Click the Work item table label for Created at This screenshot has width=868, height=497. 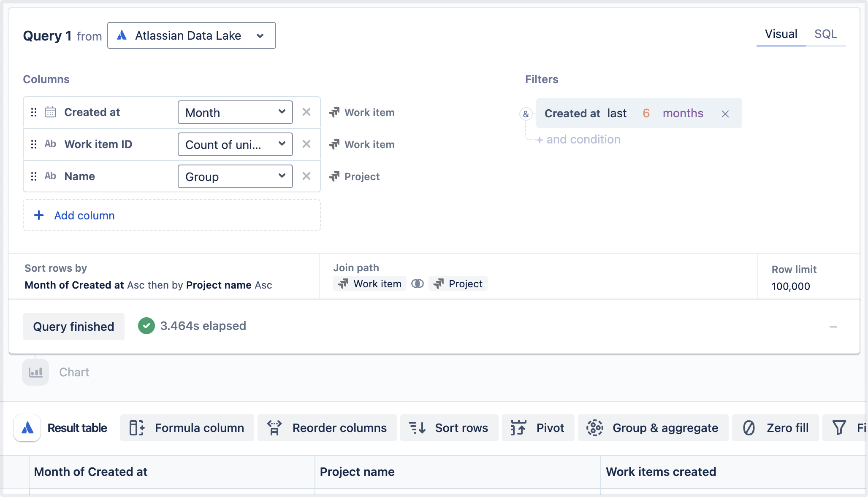coord(362,112)
